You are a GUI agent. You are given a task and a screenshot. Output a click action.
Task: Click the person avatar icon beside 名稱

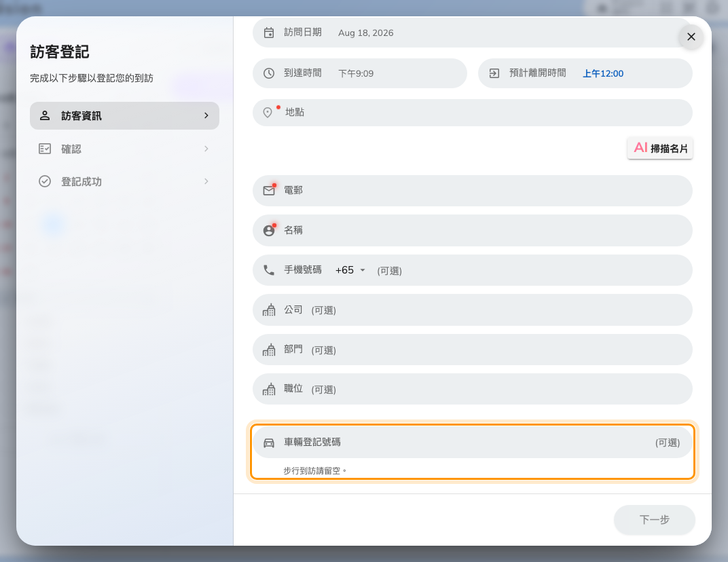coord(269,231)
